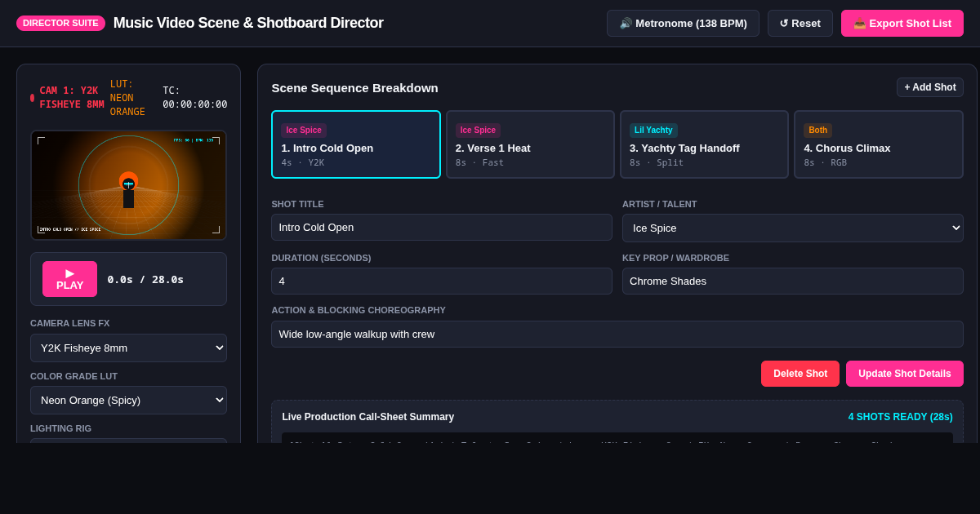
Task: Add a new shot
Action: point(930,87)
